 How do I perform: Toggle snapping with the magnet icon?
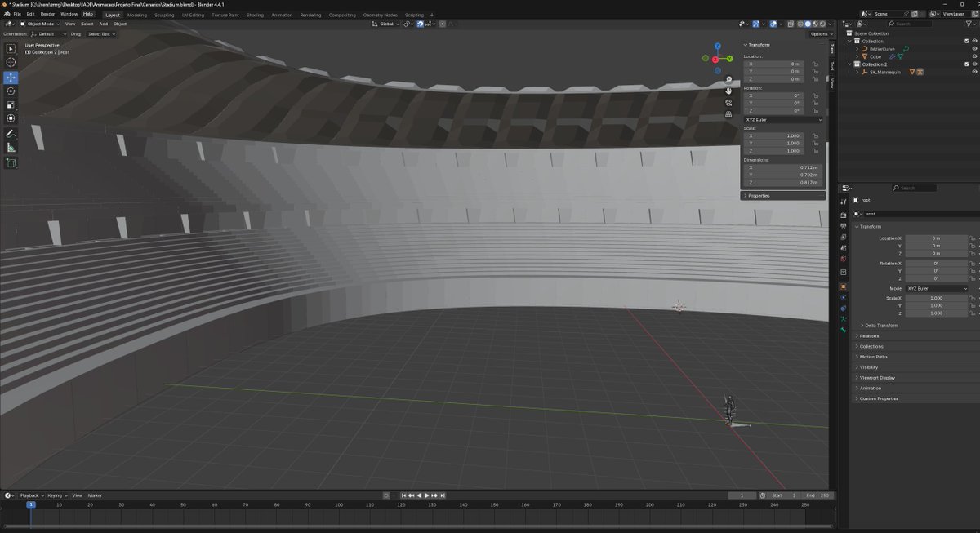pos(420,23)
